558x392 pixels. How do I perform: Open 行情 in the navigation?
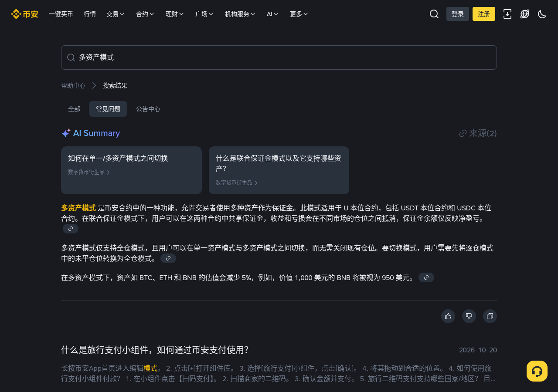click(90, 14)
